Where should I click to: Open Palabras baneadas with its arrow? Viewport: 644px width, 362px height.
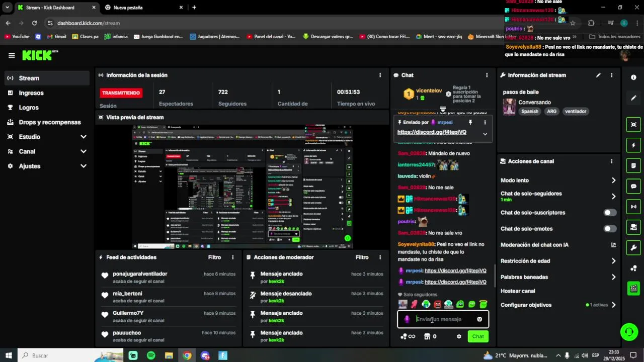(613, 277)
